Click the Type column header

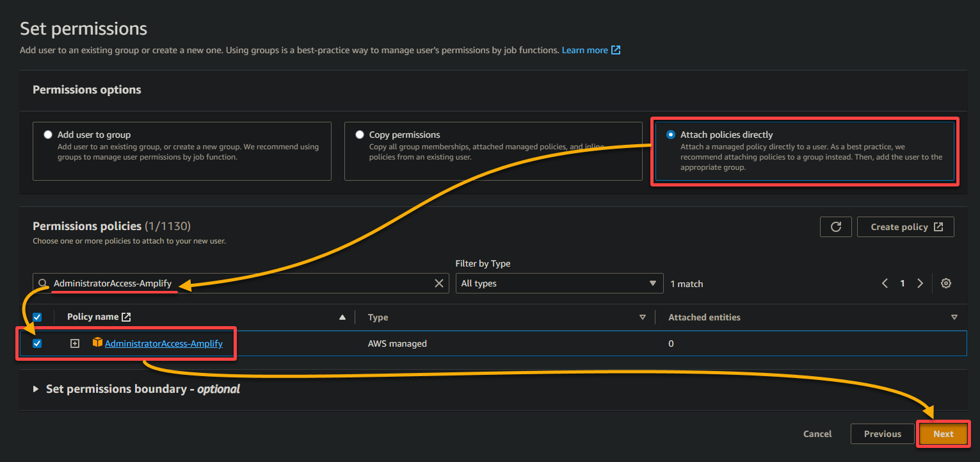[x=378, y=317]
